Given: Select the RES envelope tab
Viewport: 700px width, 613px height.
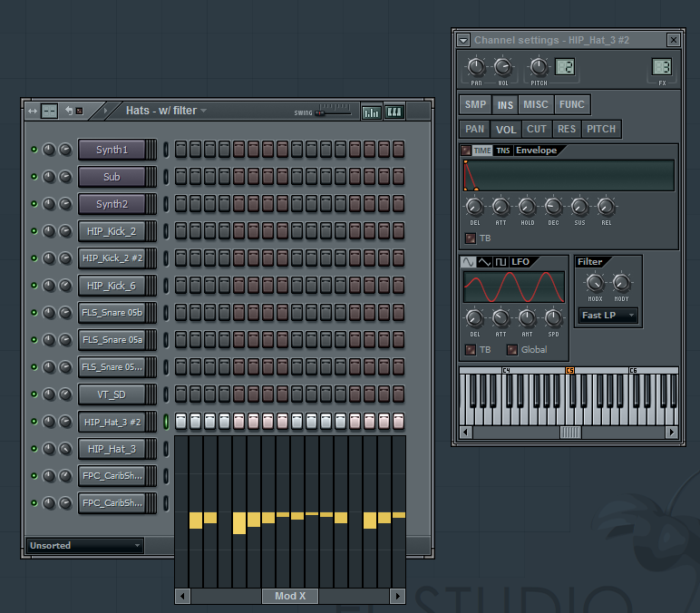Looking at the screenshot, I should pos(567,129).
